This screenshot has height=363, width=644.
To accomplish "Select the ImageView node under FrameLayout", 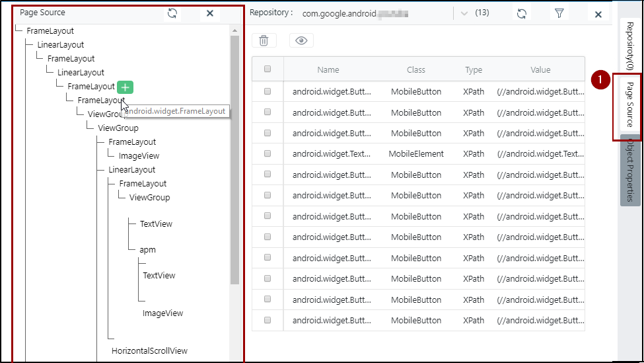I will click(x=139, y=156).
